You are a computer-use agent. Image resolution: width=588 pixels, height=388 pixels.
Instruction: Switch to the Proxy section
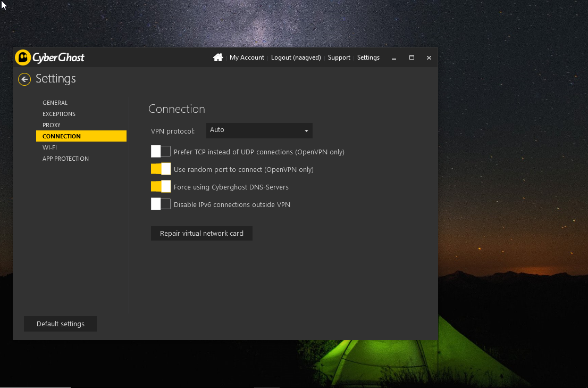(52, 125)
